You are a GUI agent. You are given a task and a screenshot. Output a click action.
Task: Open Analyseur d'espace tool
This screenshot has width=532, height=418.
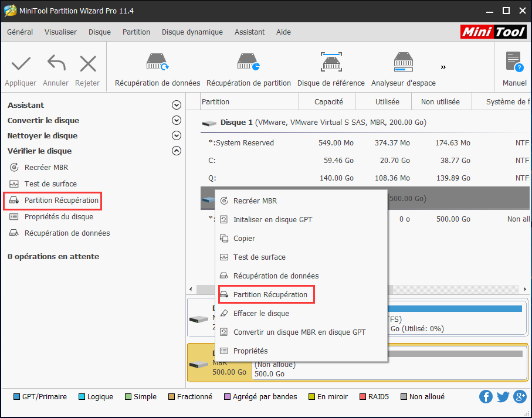click(x=404, y=70)
